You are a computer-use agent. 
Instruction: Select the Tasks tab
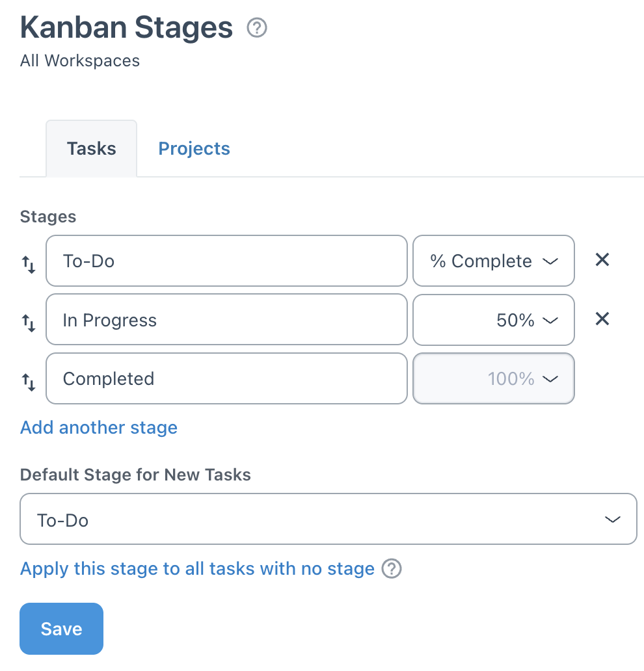tap(91, 148)
